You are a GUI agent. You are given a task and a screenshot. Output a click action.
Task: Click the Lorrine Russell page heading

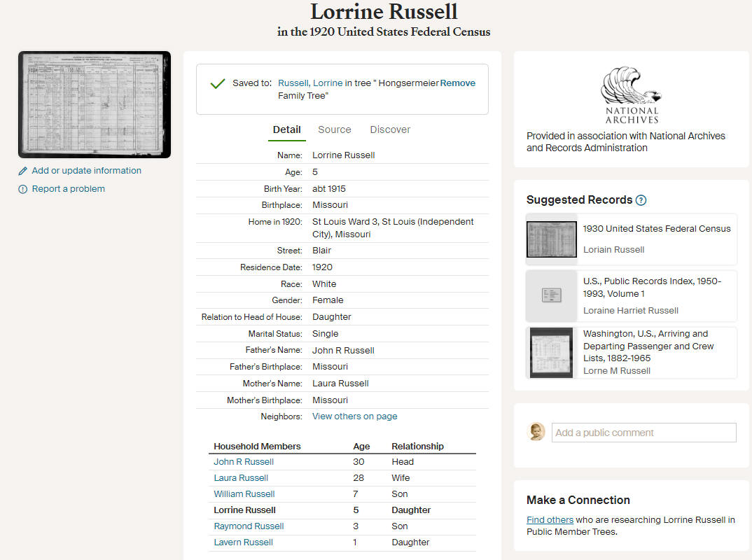(x=384, y=11)
